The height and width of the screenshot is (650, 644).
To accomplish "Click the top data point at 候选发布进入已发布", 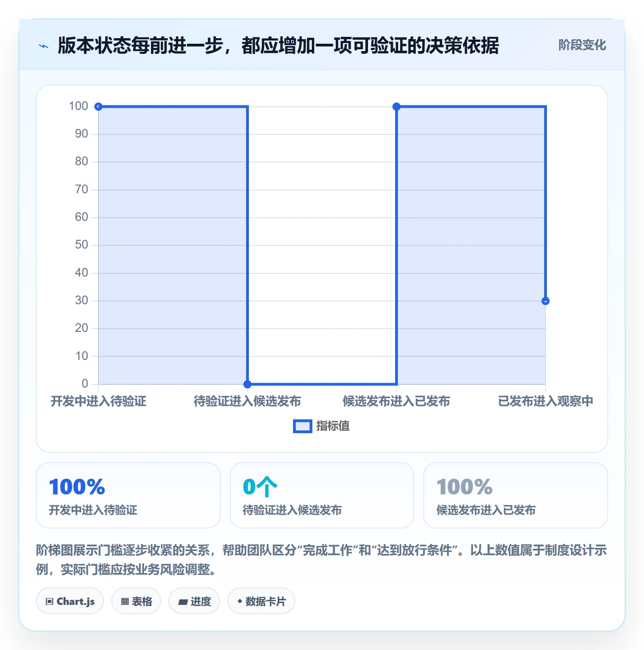I will click(x=397, y=107).
